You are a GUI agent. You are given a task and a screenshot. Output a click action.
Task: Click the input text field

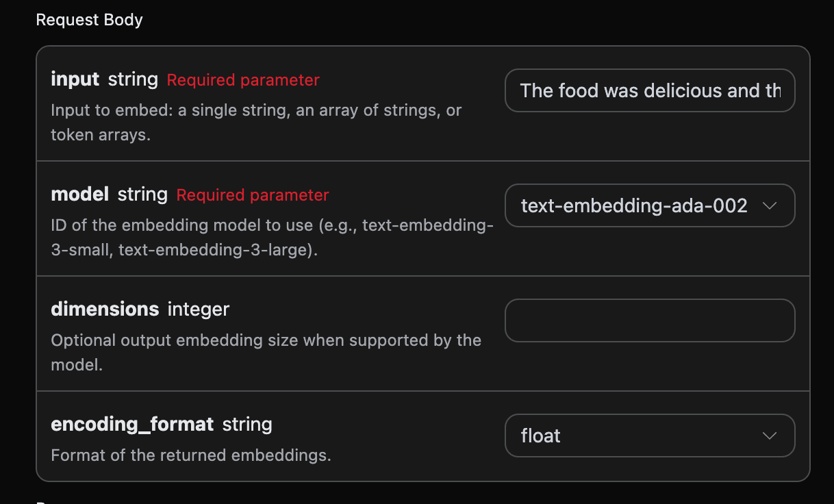[649, 90]
